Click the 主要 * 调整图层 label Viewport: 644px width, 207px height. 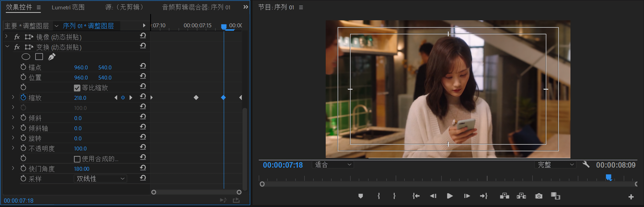tap(27, 26)
